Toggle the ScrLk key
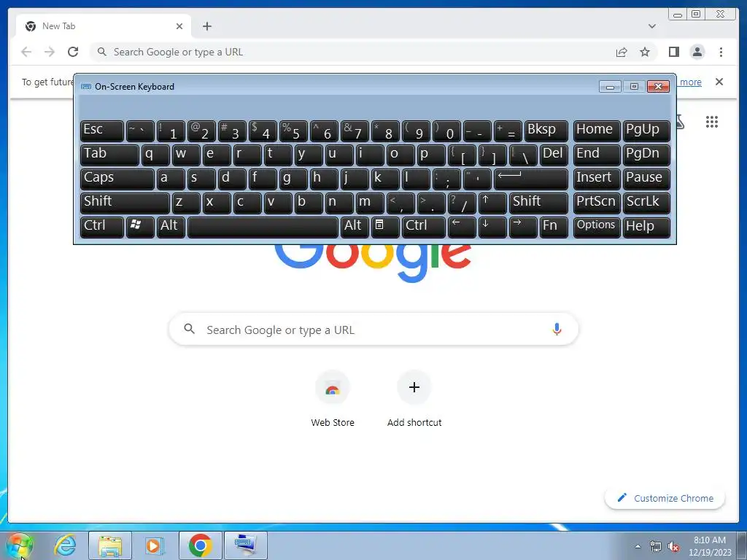This screenshot has width=747, height=560. 646,203
